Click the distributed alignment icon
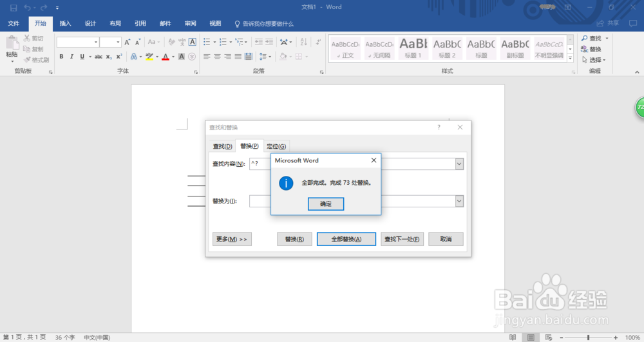This screenshot has height=342, width=644. pos(249,57)
